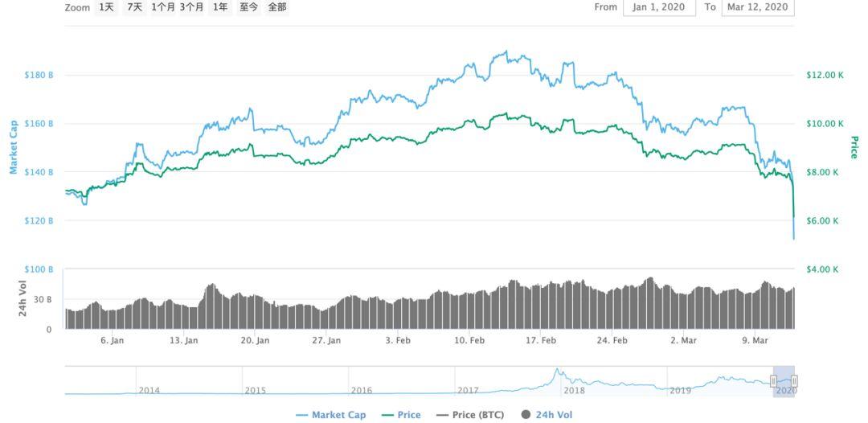The image size is (868, 423).
Task: Choose the 3个月 zoom option
Action: tap(191, 7)
